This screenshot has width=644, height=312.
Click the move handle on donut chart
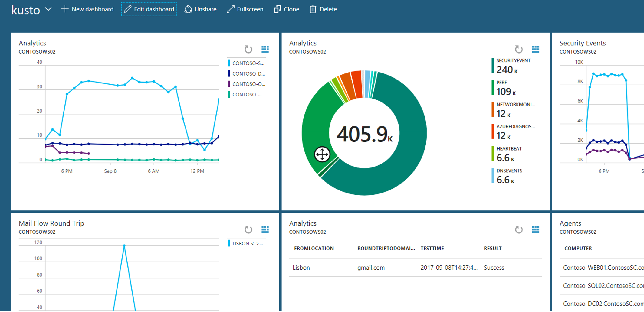coord(322,154)
